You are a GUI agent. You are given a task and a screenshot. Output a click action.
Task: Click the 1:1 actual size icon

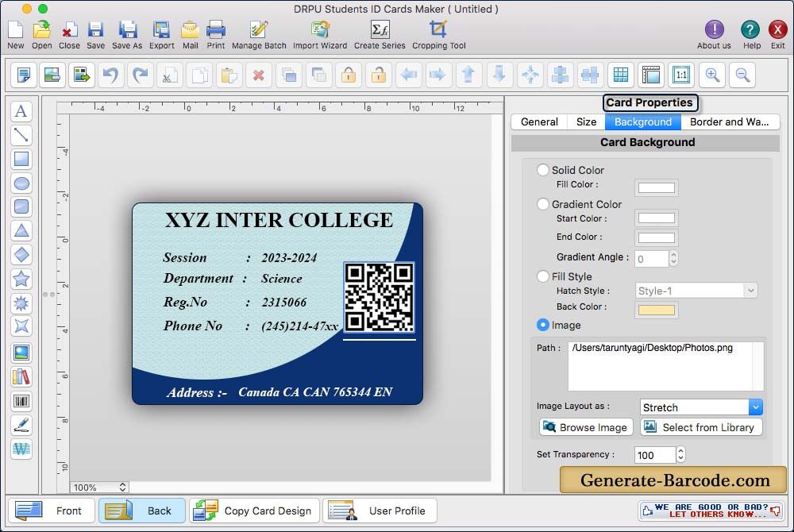pos(681,75)
